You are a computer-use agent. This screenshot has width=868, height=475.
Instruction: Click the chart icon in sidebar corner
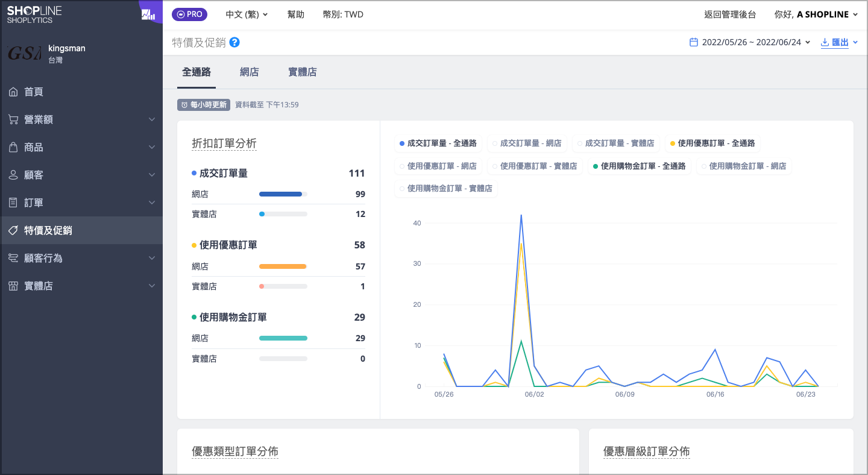148,14
